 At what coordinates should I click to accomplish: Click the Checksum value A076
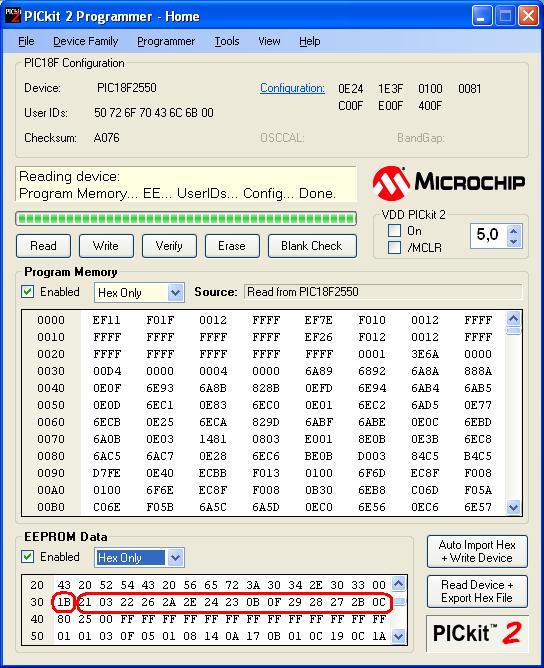[106, 138]
